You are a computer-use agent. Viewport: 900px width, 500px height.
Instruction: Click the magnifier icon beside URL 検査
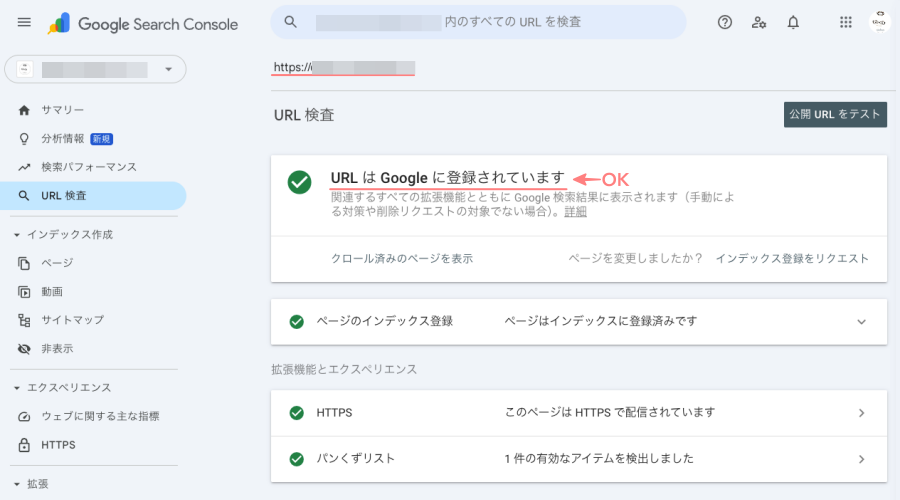24,196
